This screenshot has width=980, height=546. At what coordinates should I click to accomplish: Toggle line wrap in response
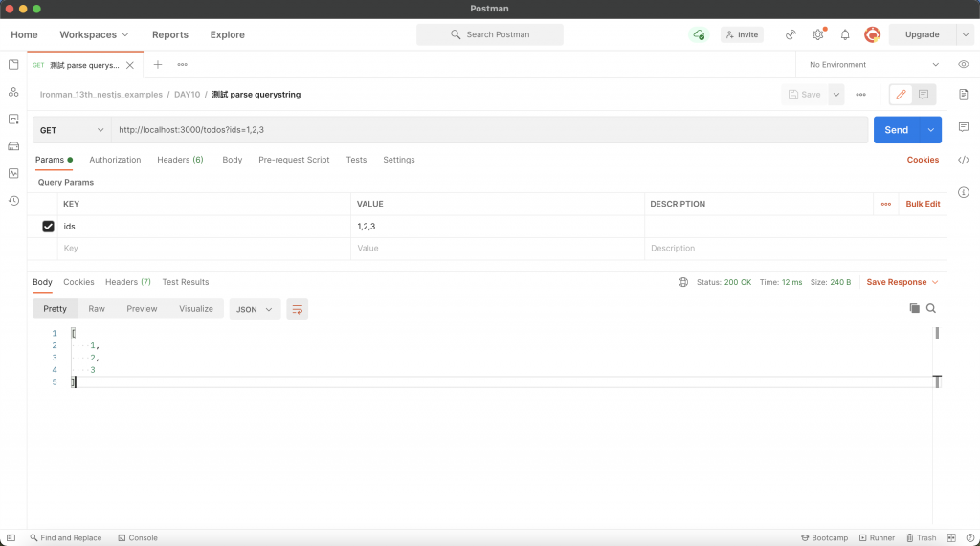click(x=297, y=309)
